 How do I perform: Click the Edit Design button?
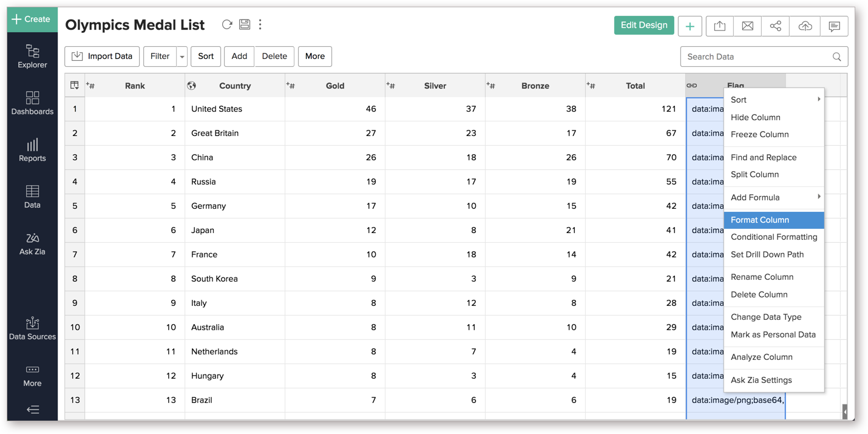(x=643, y=25)
